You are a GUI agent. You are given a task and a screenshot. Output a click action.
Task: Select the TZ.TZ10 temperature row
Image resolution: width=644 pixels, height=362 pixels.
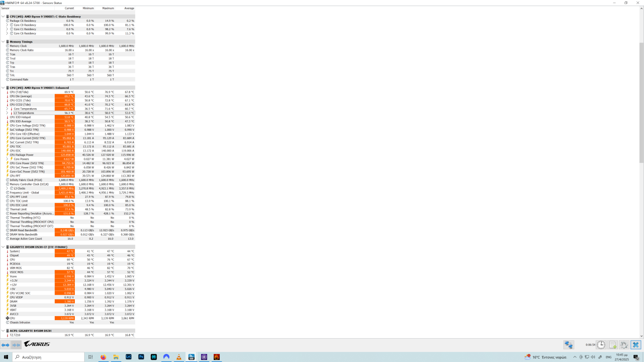[x=68, y=335]
